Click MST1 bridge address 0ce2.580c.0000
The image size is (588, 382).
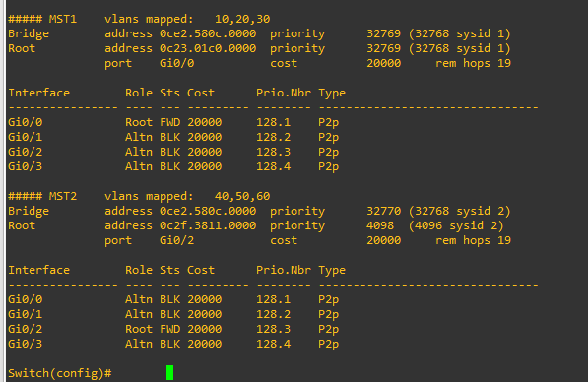pyautogui.click(x=208, y=33)
